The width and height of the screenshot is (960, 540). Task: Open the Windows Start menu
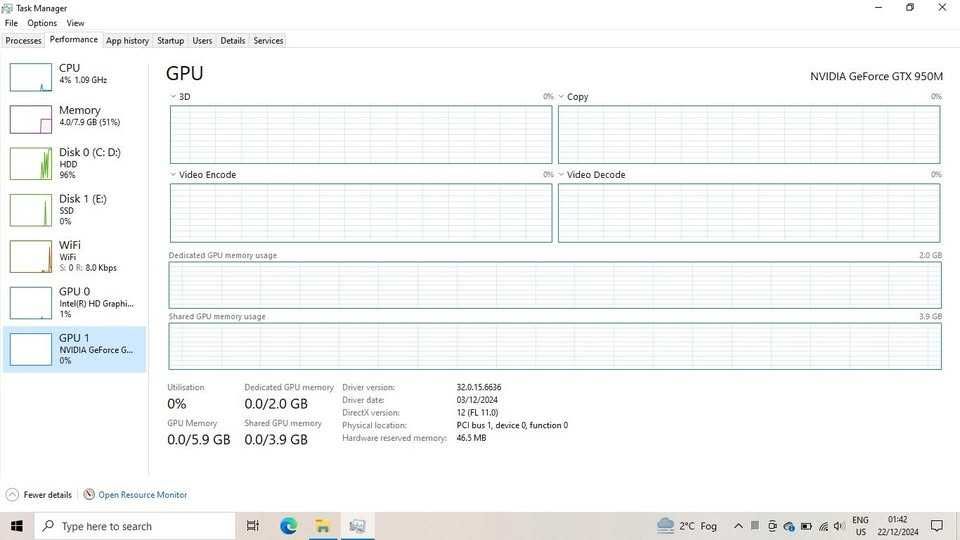point(17,526)
